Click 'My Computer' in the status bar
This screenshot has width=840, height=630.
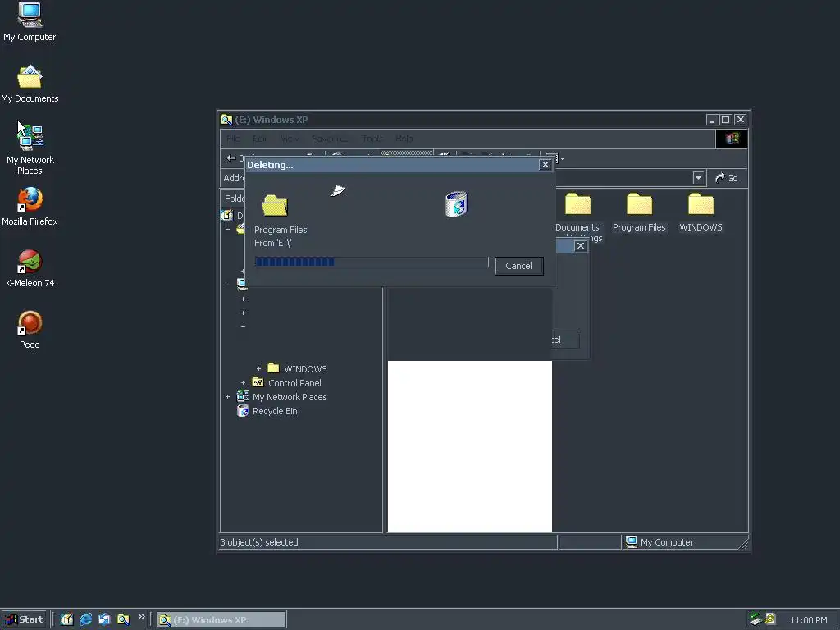tap(666, 542)
